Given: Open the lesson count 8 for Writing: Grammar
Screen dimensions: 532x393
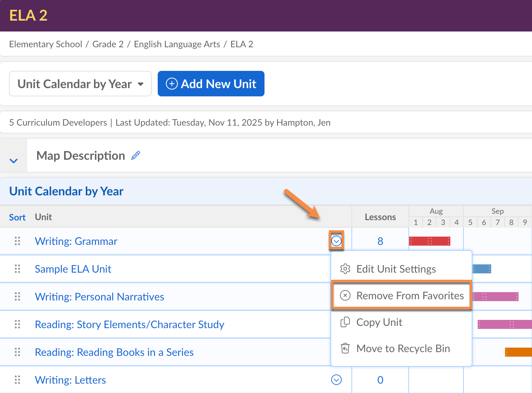Looking at the screenshot, I should (x=380, y=241).
